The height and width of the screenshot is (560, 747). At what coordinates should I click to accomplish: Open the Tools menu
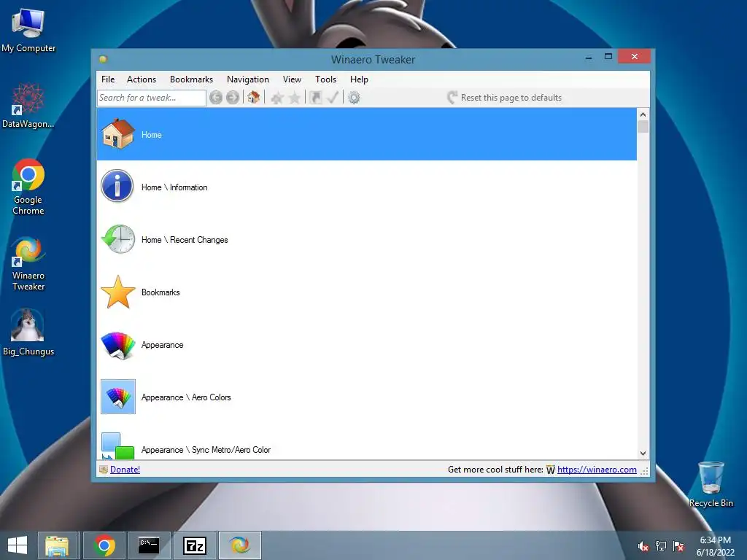[x=326, y=79]
